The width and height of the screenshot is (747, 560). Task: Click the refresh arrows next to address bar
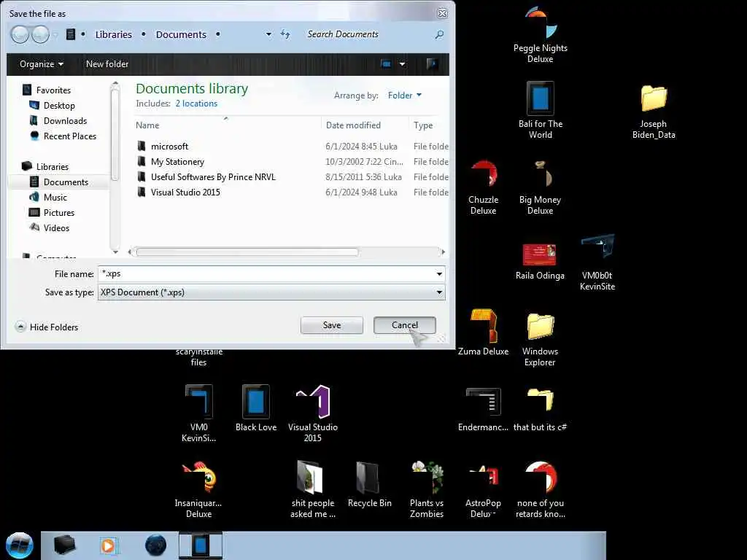pyautogui.click(x=285, y=34)
